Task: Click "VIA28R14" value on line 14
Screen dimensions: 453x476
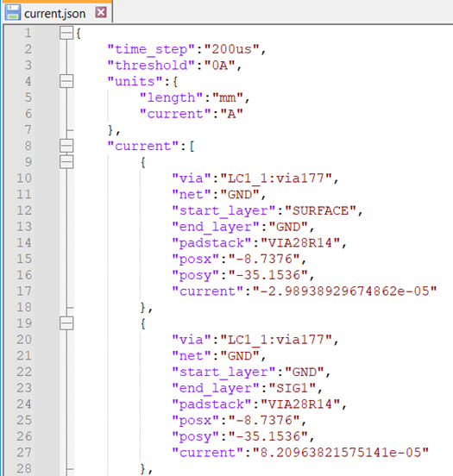Action: click(300, 243)
